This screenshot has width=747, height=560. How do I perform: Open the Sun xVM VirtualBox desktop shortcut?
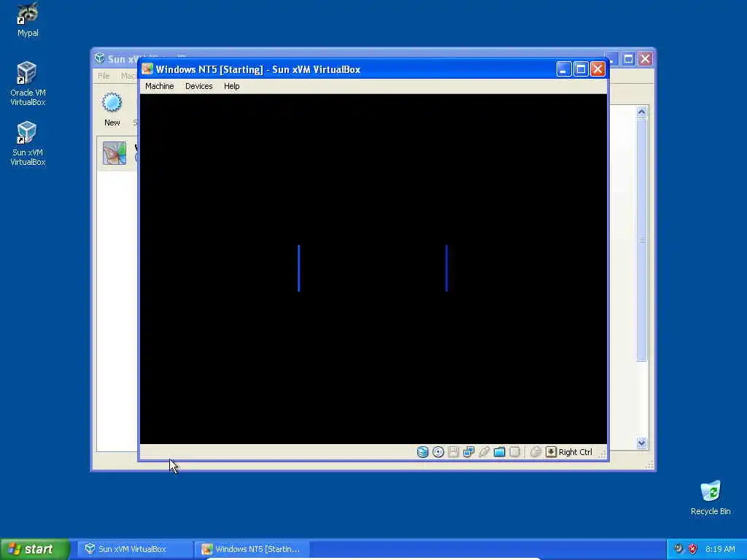click(x=28, y=144)
